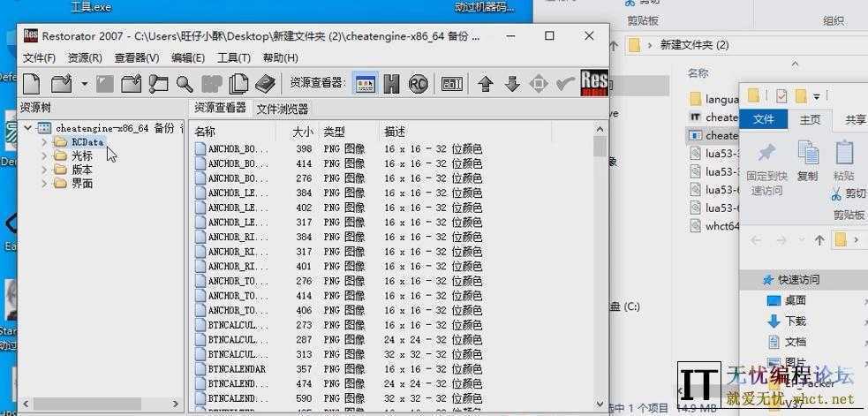Enable the default image resource viewer mode
This screenshot has width=868, height=416.
click(x=365, y=84)
